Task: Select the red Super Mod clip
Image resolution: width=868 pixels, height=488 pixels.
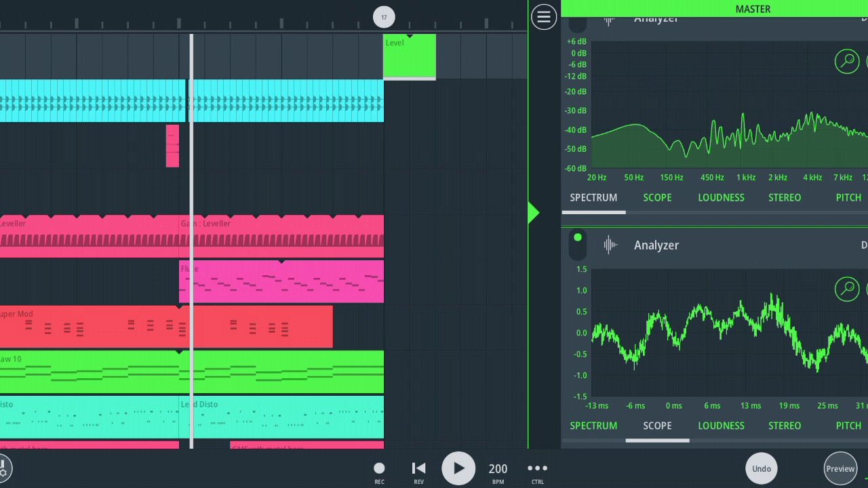Action: 166,327
